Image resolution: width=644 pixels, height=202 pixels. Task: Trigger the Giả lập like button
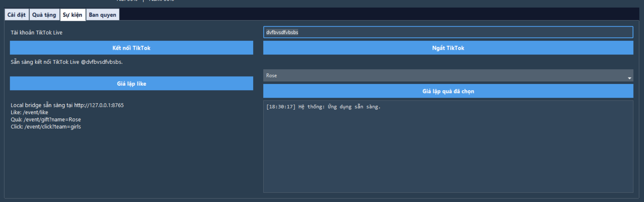coord(131,84)
